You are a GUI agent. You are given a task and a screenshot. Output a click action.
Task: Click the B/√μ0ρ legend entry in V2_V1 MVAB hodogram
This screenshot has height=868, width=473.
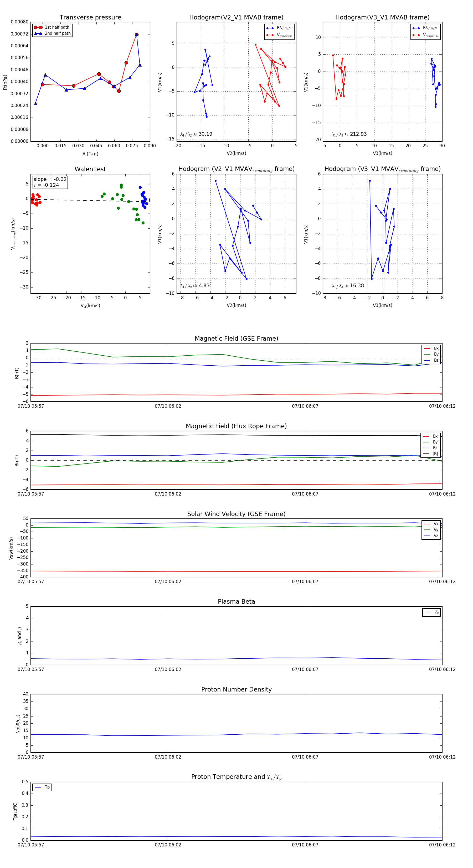[x=279, y=28]
